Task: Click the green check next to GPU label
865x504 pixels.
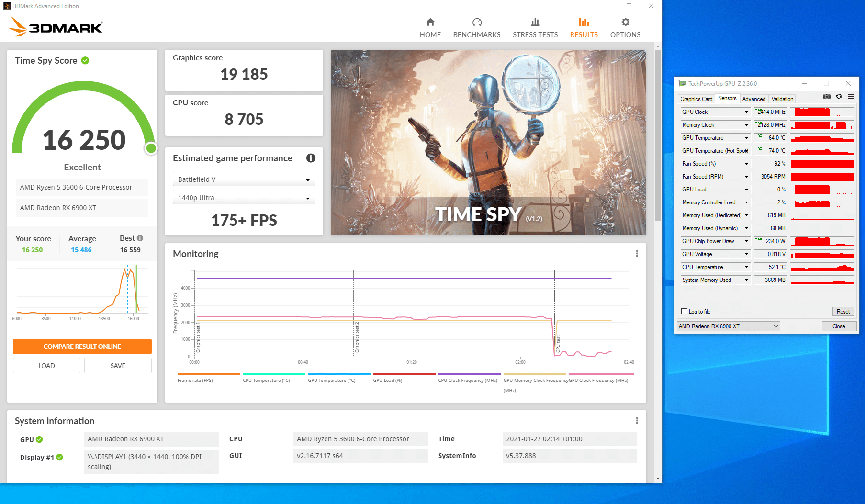Action: 39,439
